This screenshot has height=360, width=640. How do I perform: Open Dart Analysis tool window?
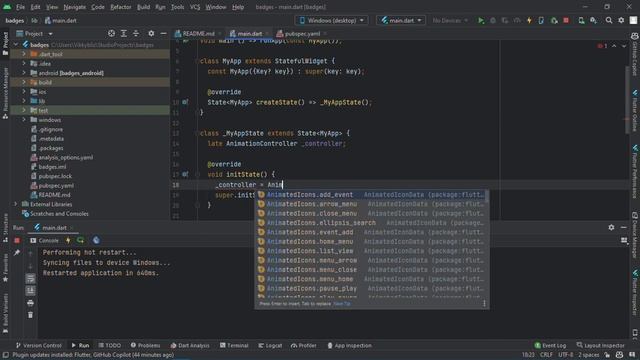[x=190, y=345]
